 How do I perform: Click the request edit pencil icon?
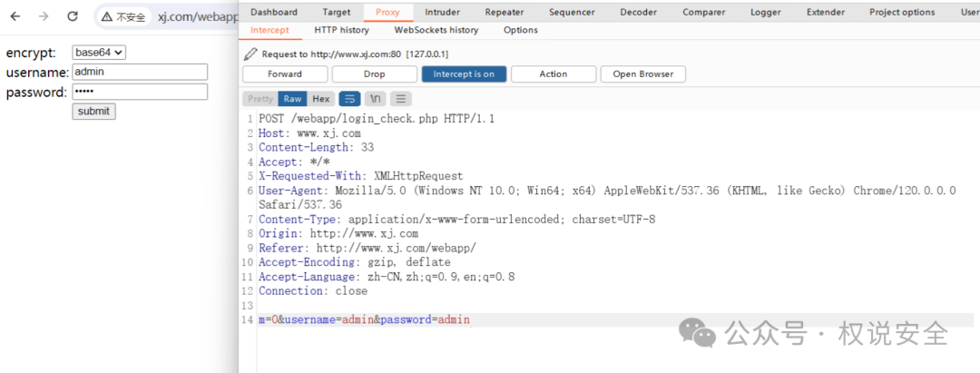[250, 54]
